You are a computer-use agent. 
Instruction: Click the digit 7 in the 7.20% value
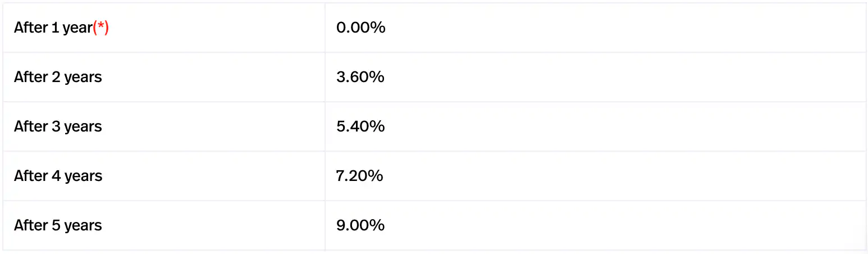coord(340,176)
